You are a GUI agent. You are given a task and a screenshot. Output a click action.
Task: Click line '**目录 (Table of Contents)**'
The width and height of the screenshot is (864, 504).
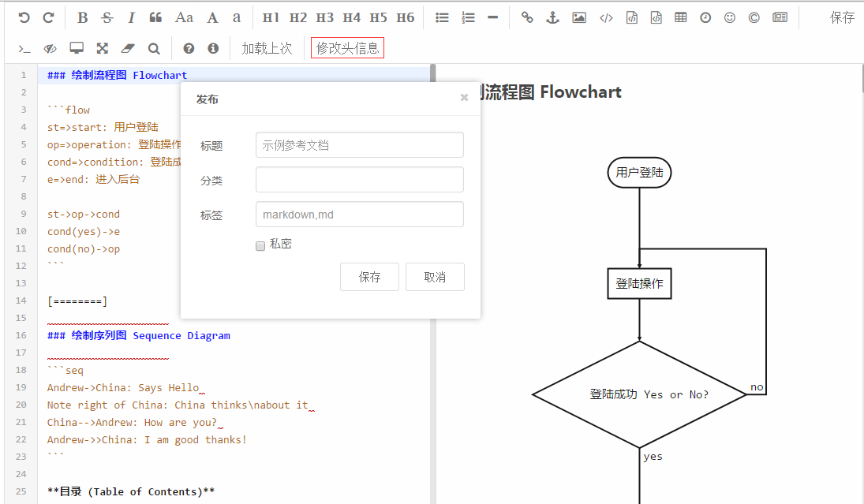click(x=131, y=491)
